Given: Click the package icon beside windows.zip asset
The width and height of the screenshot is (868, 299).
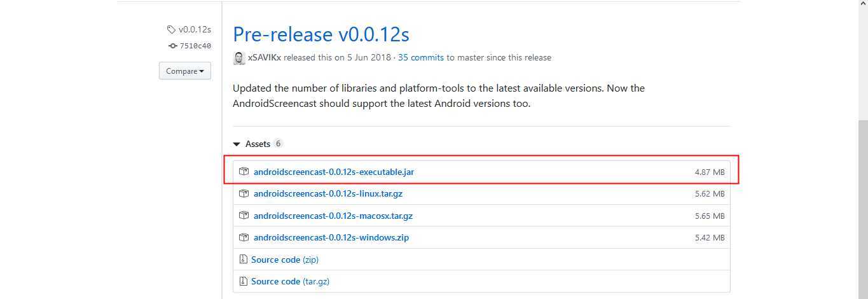Looking at the screenshot, I should pos(244,237).
